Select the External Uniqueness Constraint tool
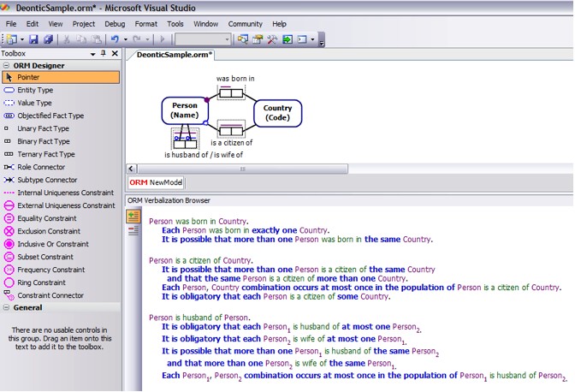Image resolution: width=575 pixels, height=392 pixels. click(x=61, y=205)
